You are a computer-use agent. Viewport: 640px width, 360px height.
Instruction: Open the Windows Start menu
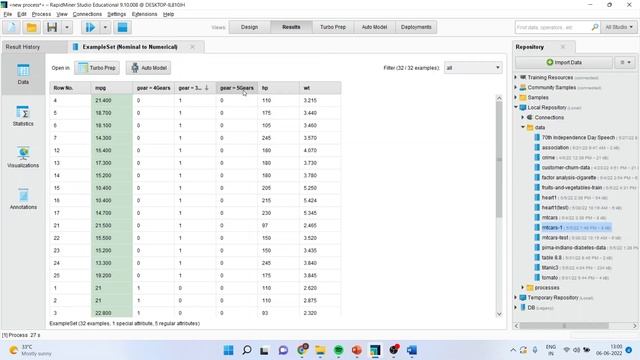[229, 350]
